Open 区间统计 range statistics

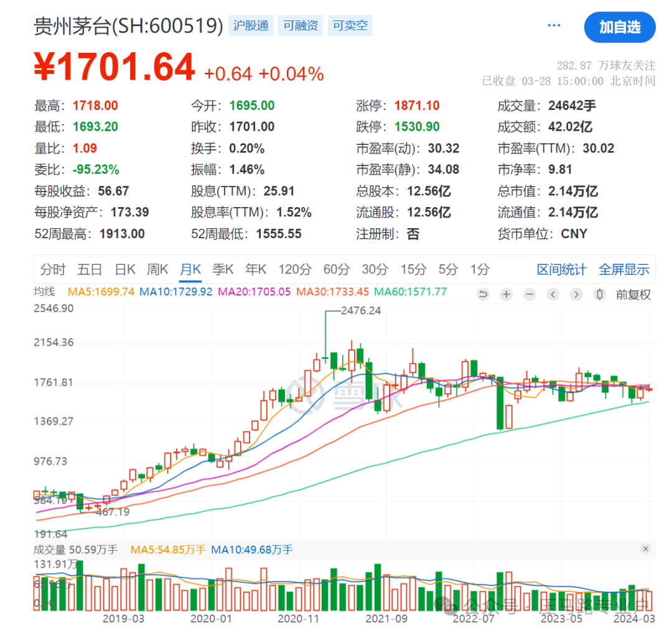(561, 269)
